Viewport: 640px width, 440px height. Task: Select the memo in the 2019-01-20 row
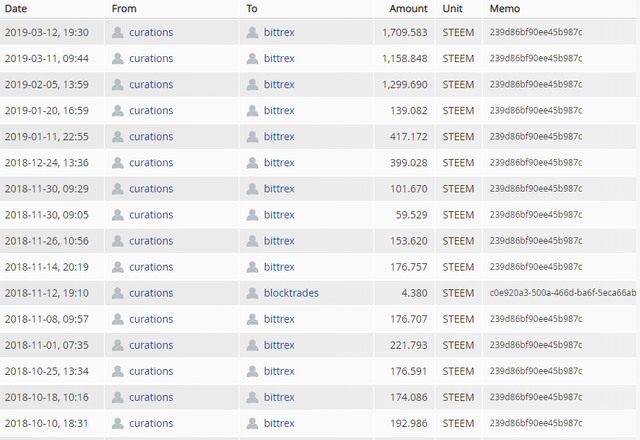point(536,110)
